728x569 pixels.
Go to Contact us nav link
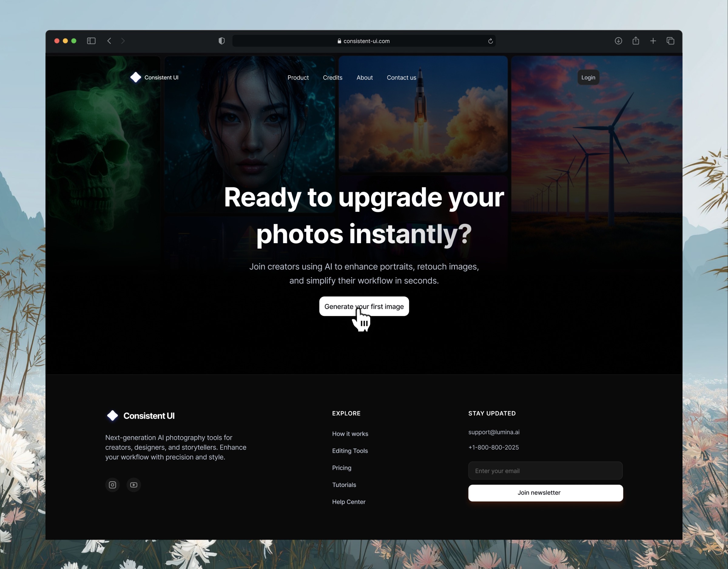[x=401, y=78]
